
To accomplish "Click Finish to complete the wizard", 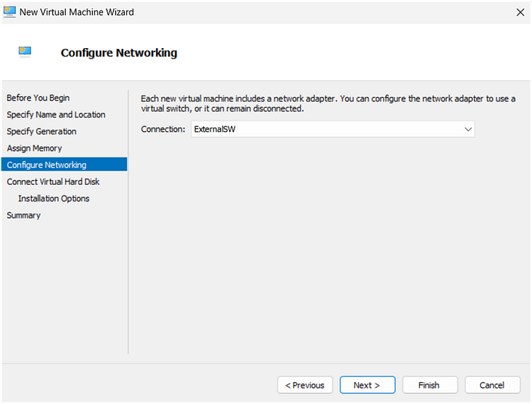I will (430, 385).
